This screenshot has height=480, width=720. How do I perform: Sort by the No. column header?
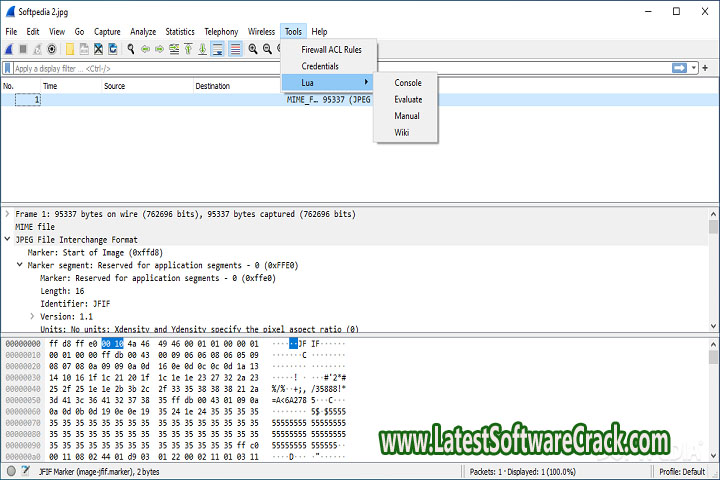(x=20, y=86)
